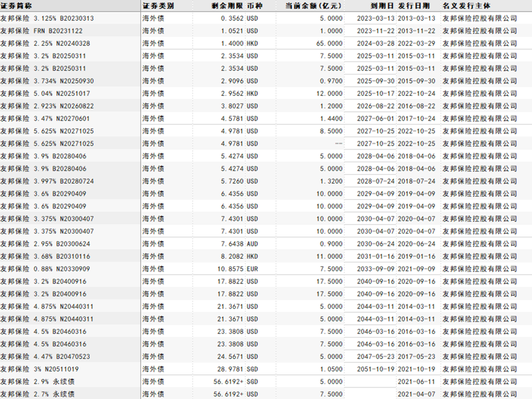Click remaining term value 28.9781
The height and width of the screenshot is (399, 532).
[x=231, y=369]
